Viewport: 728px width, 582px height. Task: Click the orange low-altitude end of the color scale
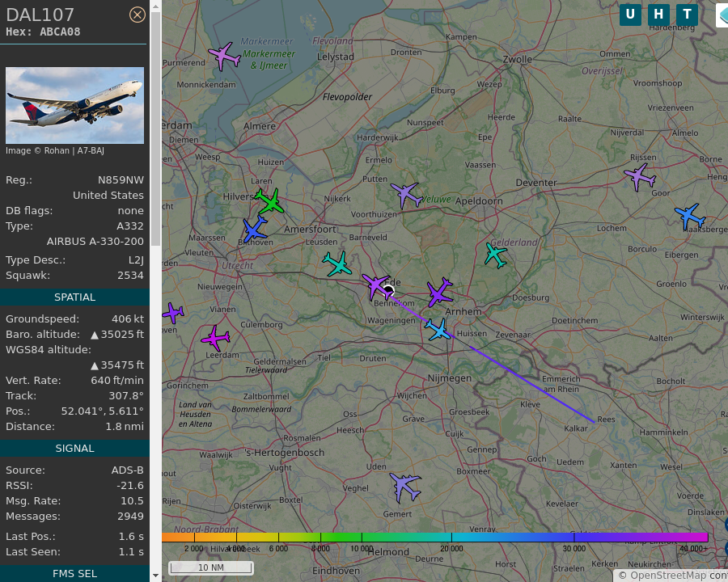tap(178, 537)
